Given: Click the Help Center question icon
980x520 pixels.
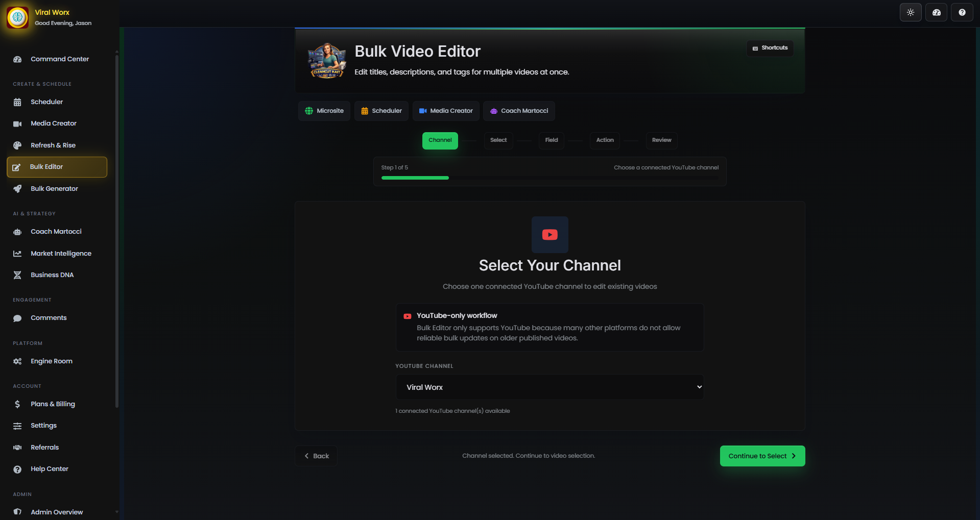Looking at the screenshot, I should (17, 469).
